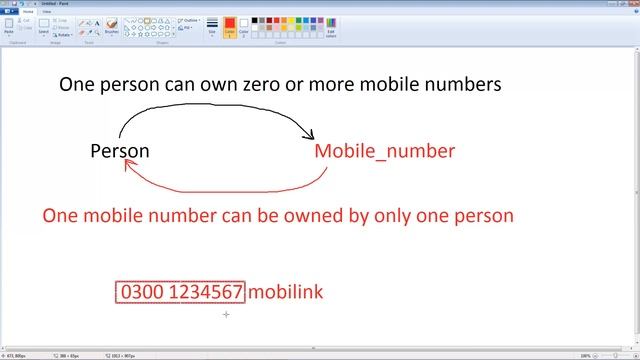Click the Cut button in Clipboard group
The width and height of the screenshot is (640, 360).
[x=24, y=20]
